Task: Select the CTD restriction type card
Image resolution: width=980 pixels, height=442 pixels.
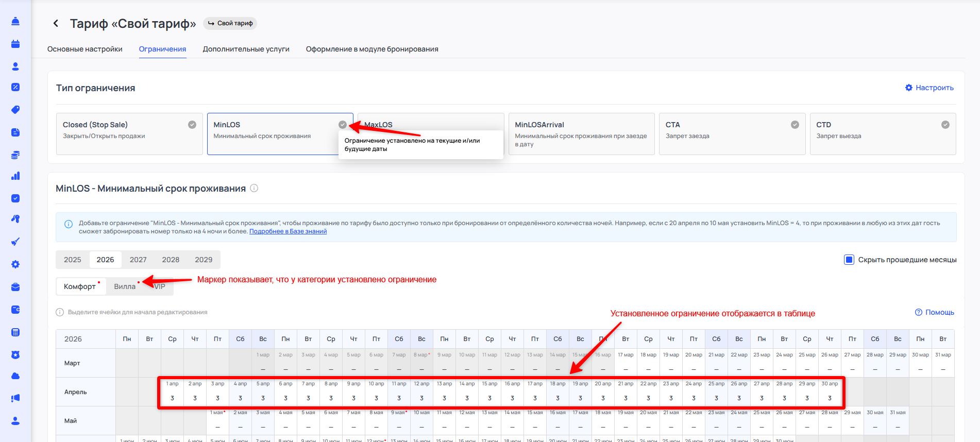Action: tap(882, 134)
